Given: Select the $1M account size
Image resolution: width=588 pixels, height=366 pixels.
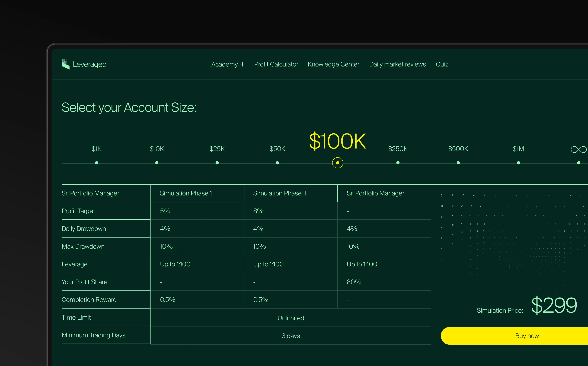Looking at the screenshot, I should (518, 163).
